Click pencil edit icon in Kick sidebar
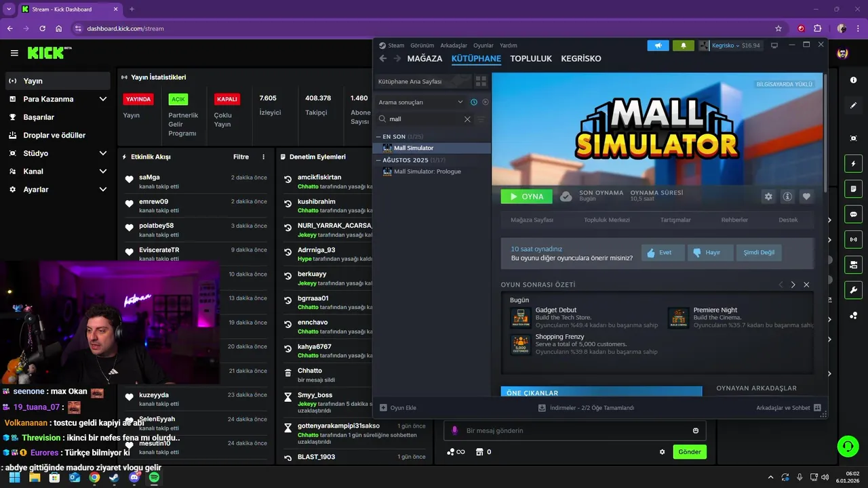Screen dimensions: 868x488 coord(853,106)
